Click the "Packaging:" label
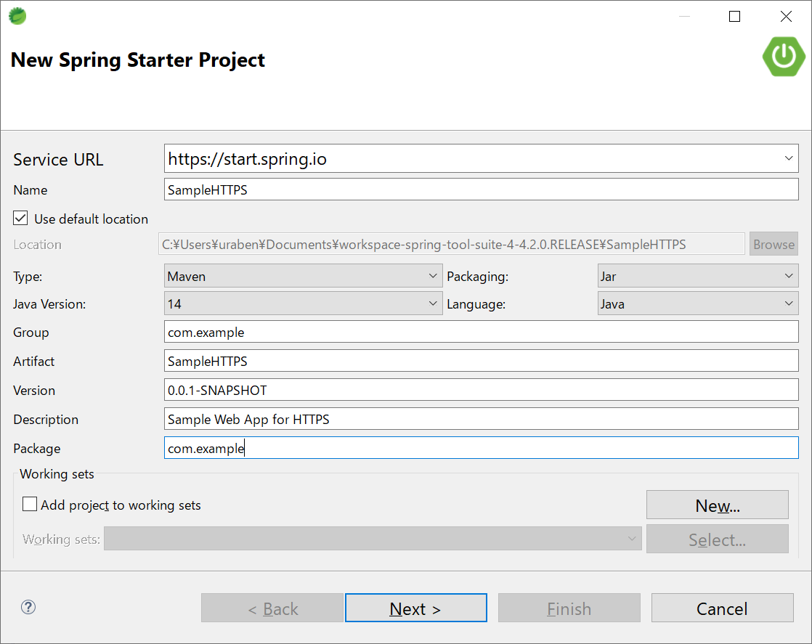Viewport: 812px width, 644px height. point(477,277)
